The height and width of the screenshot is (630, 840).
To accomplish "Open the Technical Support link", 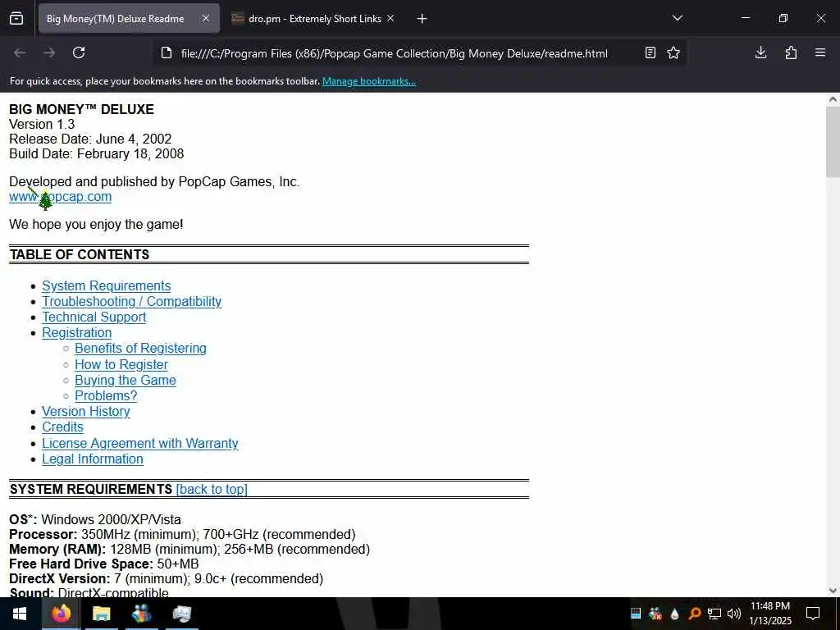I will pos(94,317).
